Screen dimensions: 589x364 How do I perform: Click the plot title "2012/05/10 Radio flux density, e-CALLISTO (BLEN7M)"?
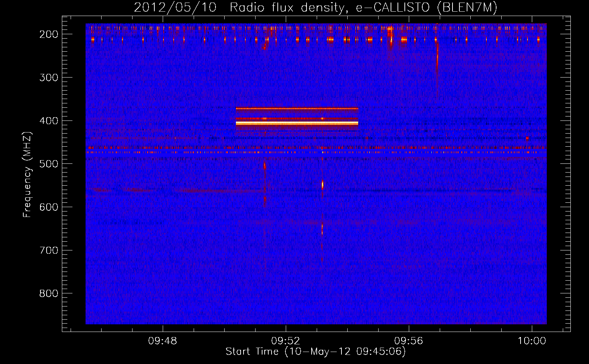pos(316,7)
